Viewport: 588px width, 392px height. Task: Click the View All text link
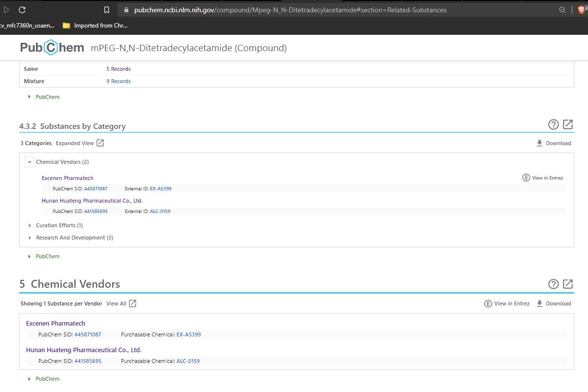click(116, 303)
